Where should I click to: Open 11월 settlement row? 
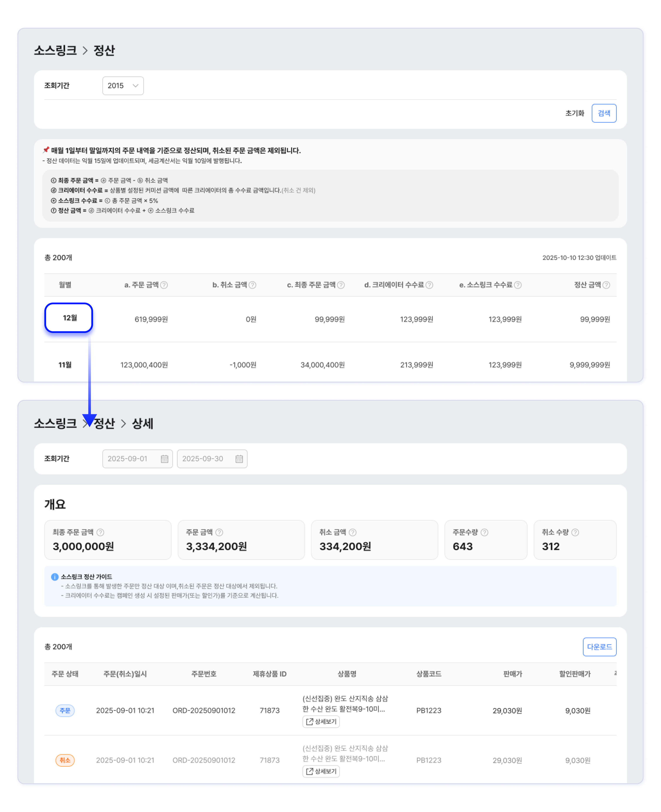pyautogui.click(x=65, y=364)
